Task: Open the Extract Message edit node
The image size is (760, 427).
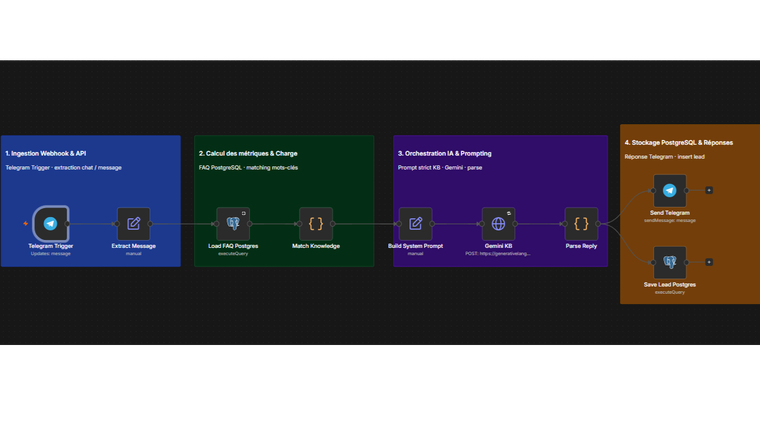Action: pyautogui.click(x=133, y=223)
